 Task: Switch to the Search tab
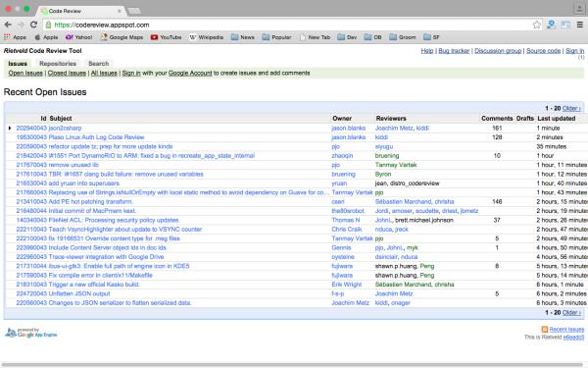tap(99, 64)
